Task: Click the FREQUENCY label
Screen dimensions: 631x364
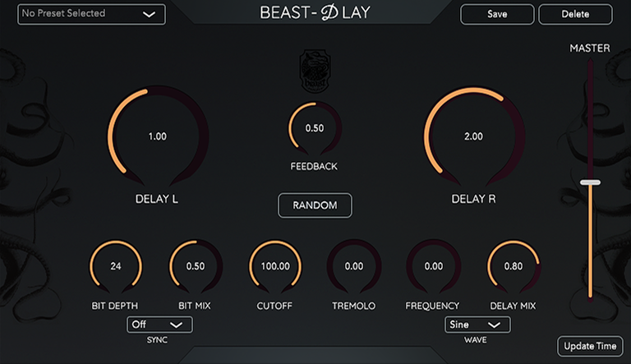Action: (432, 306)
